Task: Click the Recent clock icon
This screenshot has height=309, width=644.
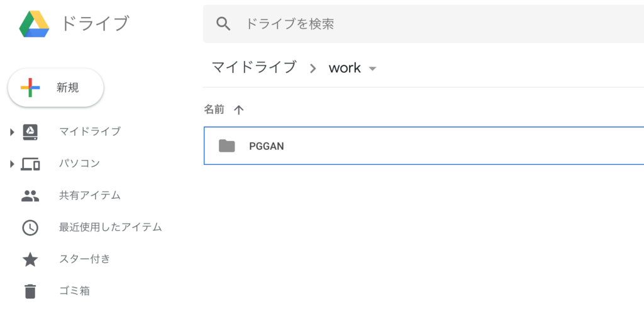Action: (30, 227)
